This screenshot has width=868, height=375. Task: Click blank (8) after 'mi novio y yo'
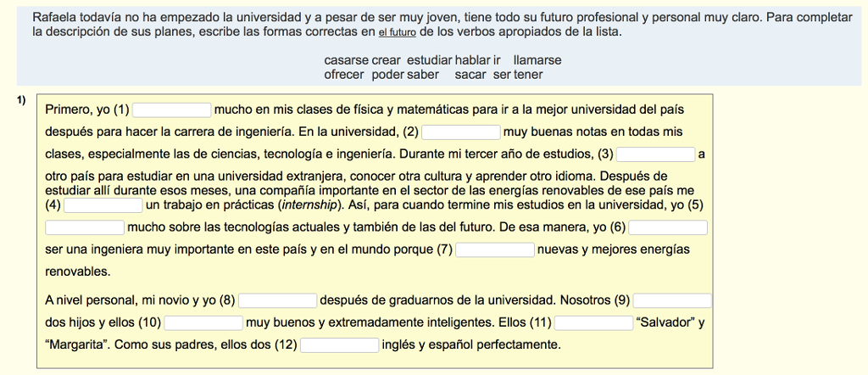[x=278, y=301]
